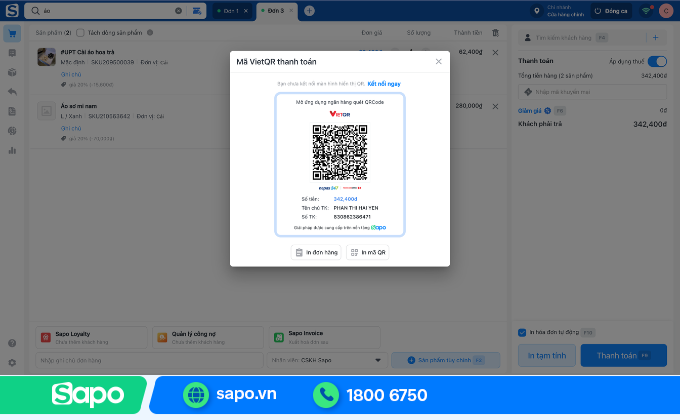Click Ghi chú link under Áo sơ mi nam
680x420 pixels.
(71, 128)
